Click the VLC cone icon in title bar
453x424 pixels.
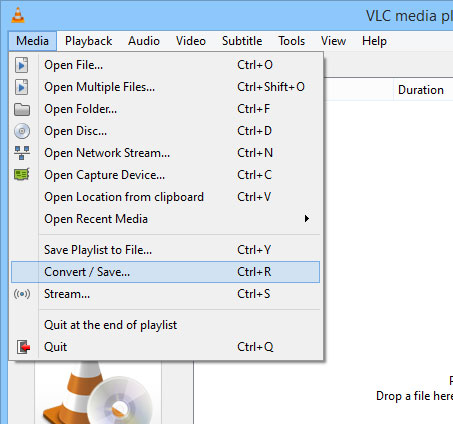(x=18, y=15)
